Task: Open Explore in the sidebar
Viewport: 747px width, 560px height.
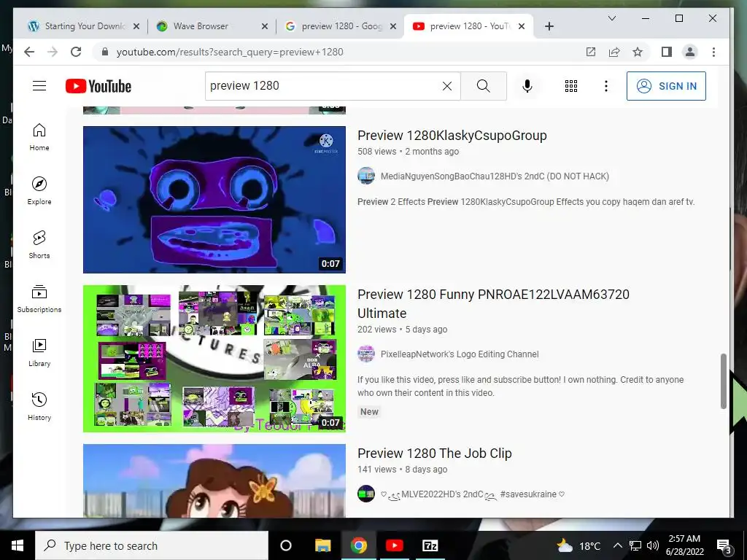Action: coord(39,191)
